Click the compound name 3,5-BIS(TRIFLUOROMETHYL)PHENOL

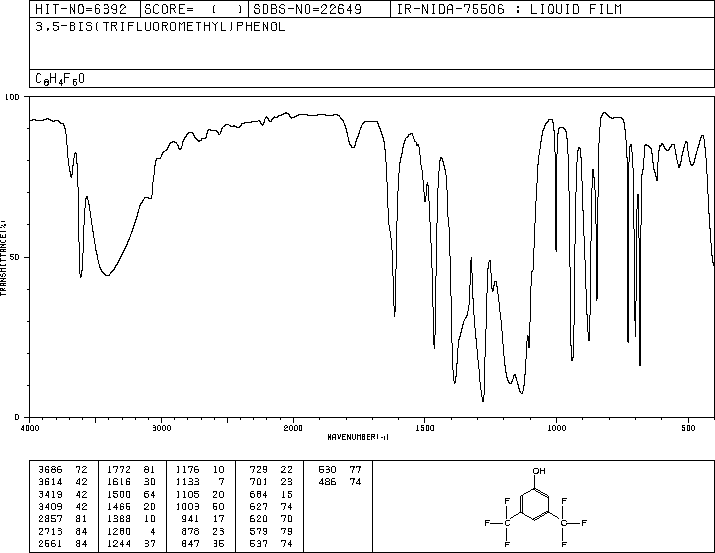pyautogui.click(x=160, y=27)
